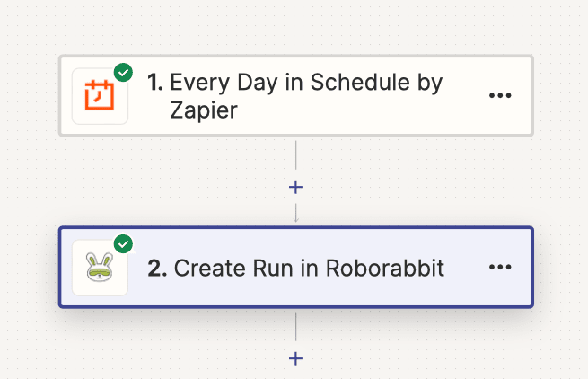588x379 pixels.
Task: Click the connector line below the Roborabbit step
Action: pos(296,327)
